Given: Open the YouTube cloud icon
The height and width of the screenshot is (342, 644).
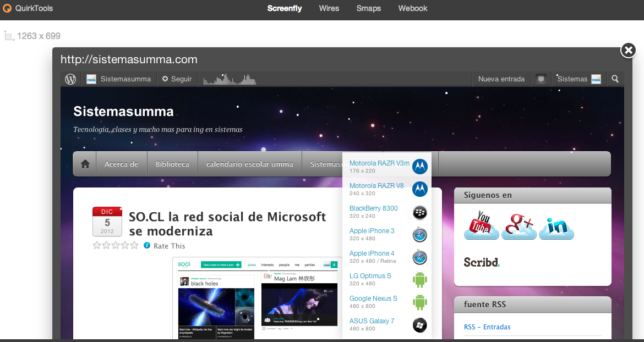Looking at the screenshot, I should click(x=482, y=225).
